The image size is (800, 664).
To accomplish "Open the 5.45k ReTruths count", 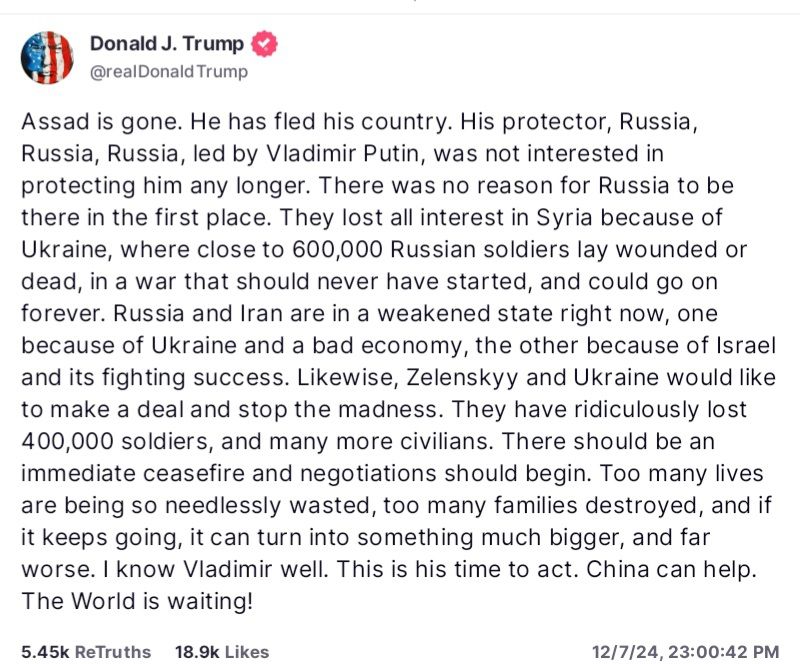I will click(86, 652).
